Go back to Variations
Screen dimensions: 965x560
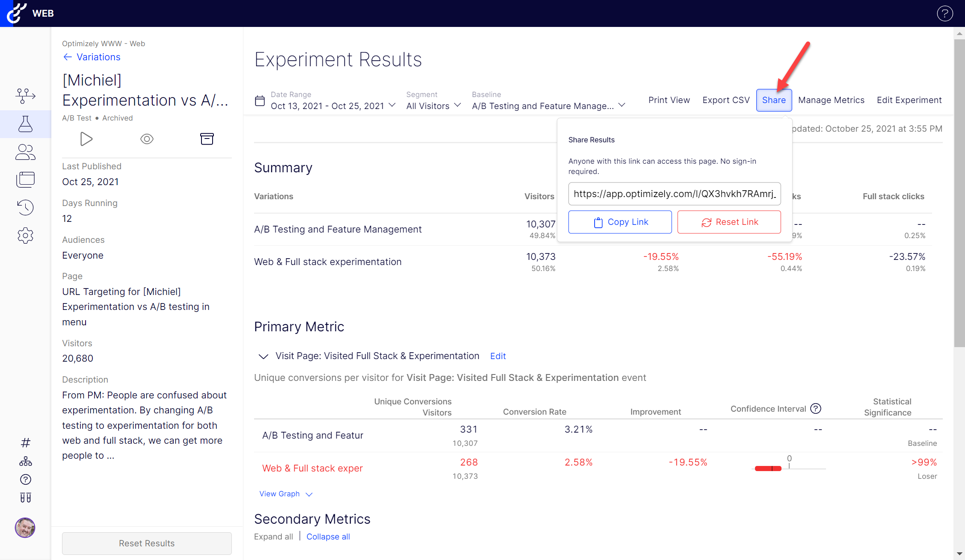[x=92, y=57]
